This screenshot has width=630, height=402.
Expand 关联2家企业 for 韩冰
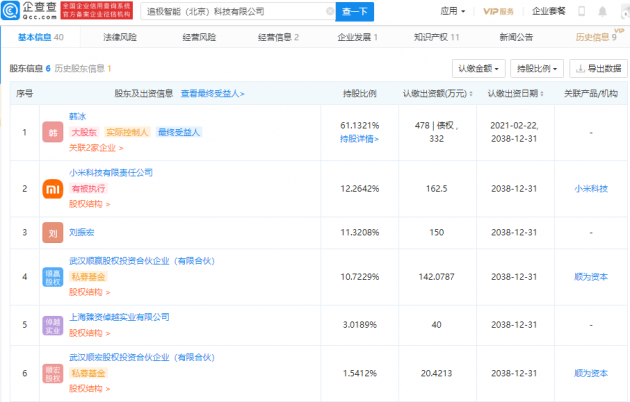click(96, 148)
